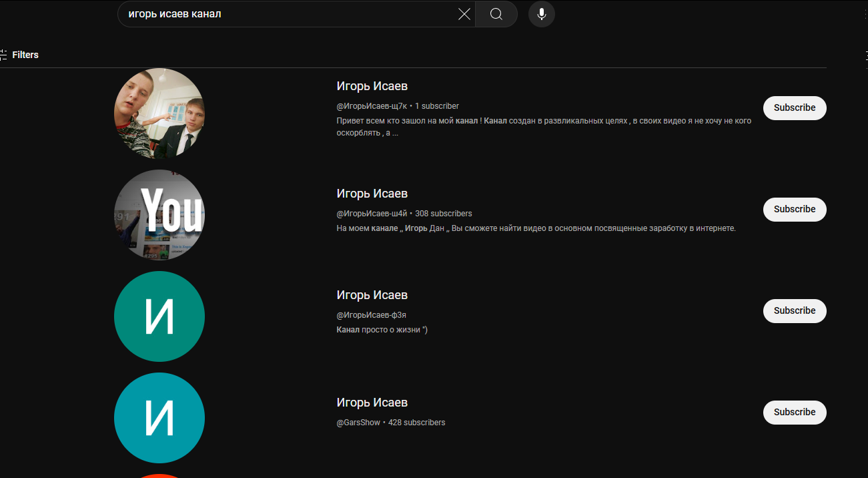Clear the search box with the X icon

coord(464,14)
